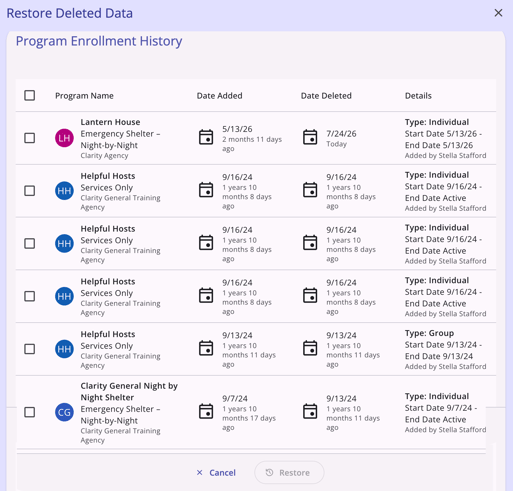Click the Details column header
The height and width of the screenshot is (491, 513).
pos(418,96)
